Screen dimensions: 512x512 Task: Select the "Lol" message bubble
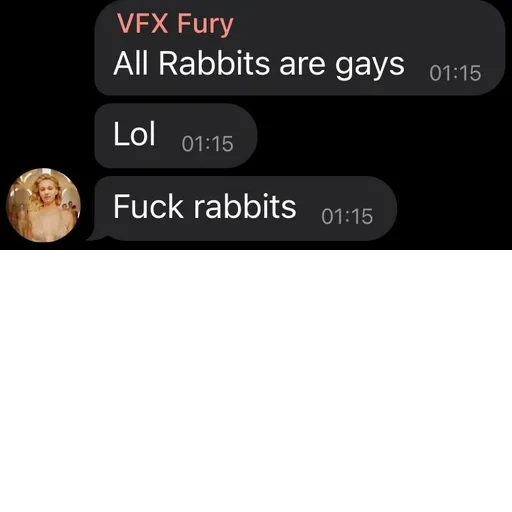point(176,136)
